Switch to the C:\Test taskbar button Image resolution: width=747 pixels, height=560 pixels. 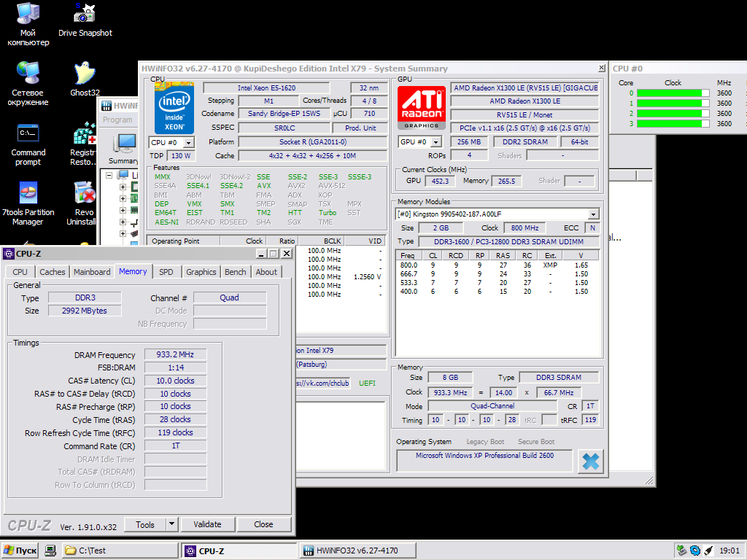(120, 551)
